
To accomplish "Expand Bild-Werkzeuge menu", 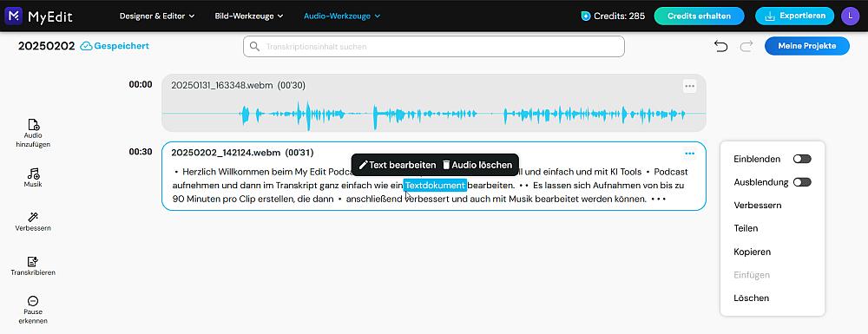I will tap(249, 16).
